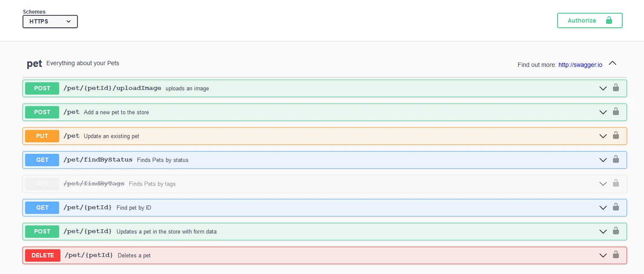644x274 pixels.
Task: Expand the Add a new pet chevron
Action: [x=603, y=112]
